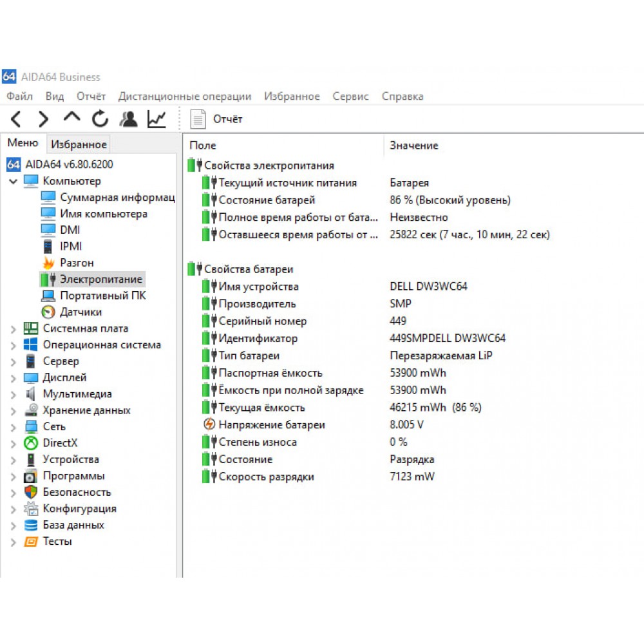Screen dimensions: 644x644
Task: Click the gauge icon for Датчики
Action: pyautogui.click(x=48, y=312)
